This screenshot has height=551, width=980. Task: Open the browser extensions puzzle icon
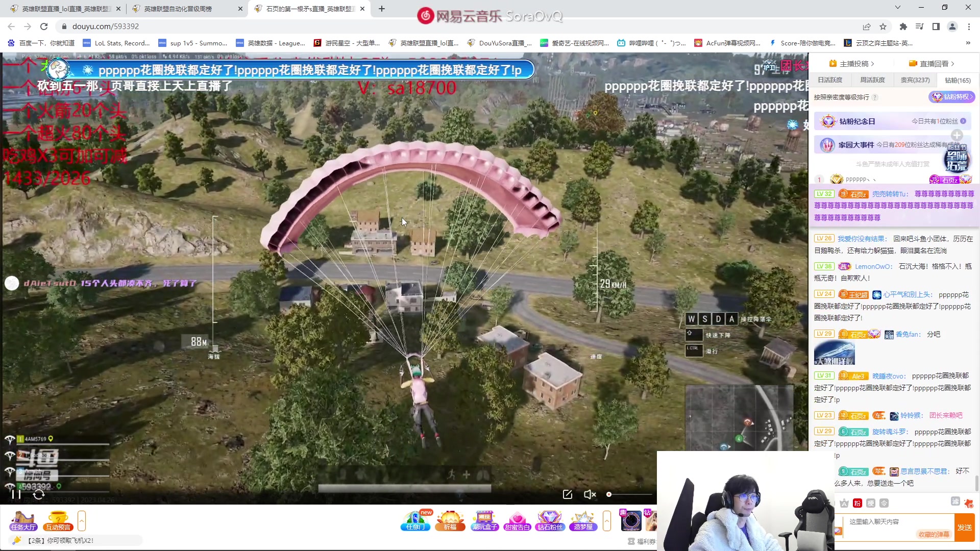click(903, 27)
